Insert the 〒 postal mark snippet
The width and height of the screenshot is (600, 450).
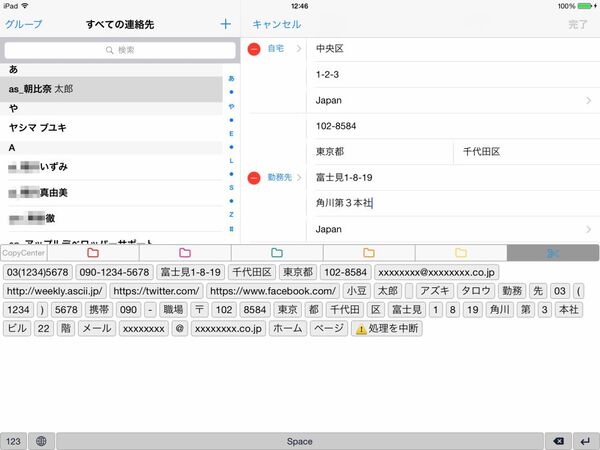coord(199,310)
